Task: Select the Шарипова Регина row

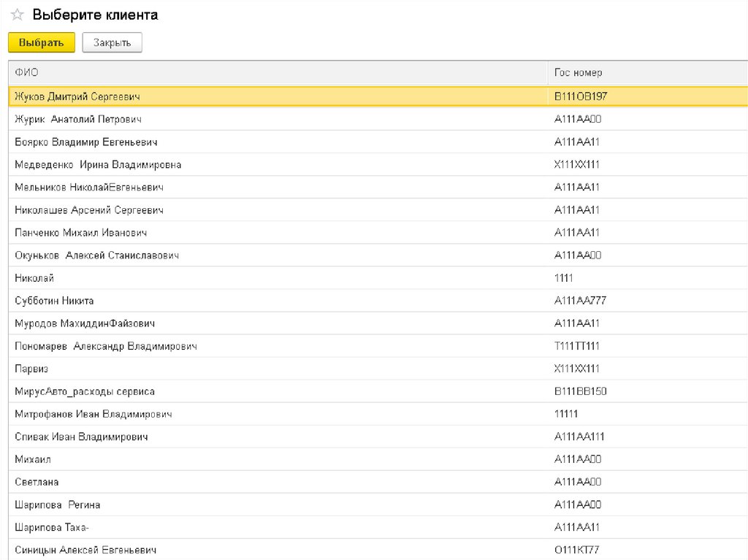Action: [x=57, y=505]
